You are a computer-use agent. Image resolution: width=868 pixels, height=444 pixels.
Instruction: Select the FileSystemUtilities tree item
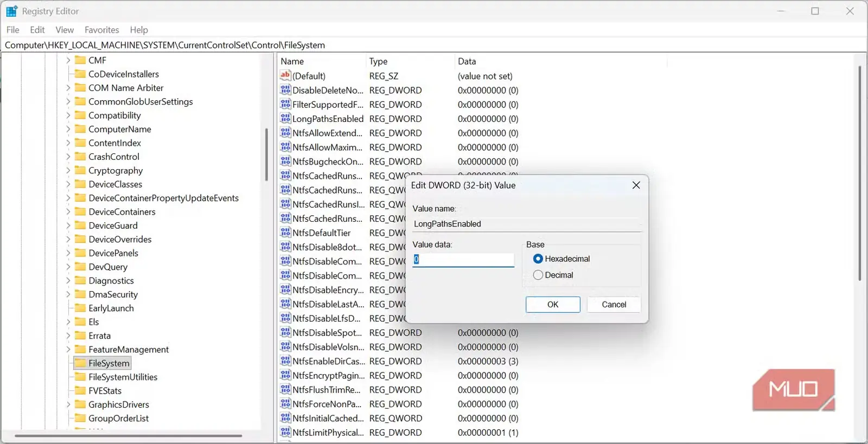click(123, 377)
